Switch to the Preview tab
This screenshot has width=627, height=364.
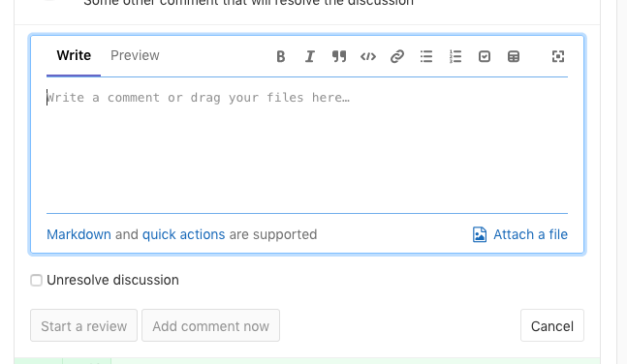[x=135, y=55]
